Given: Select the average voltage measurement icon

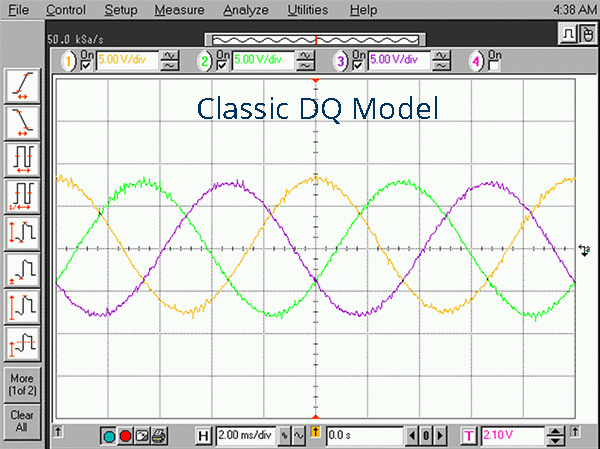Looking at the screenshot, I should click(x=22, y=343).
